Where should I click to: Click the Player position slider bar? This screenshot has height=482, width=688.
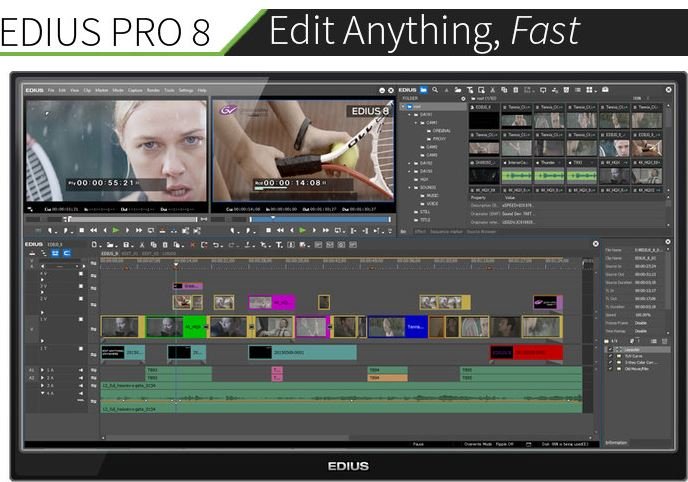pos(133,219)
